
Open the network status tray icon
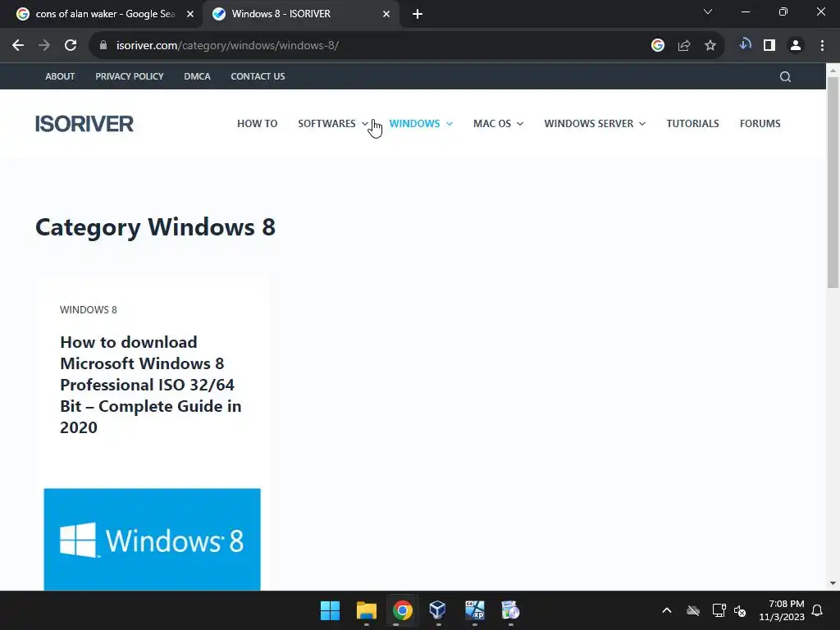click(719, 610)
